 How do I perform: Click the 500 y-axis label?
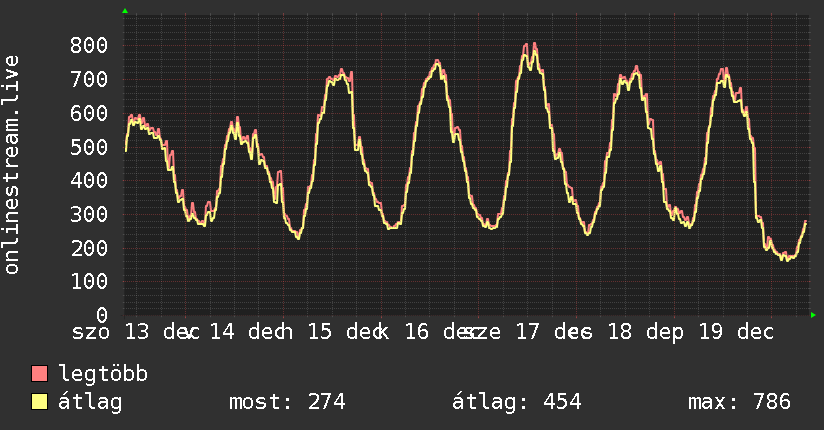pyautogui.click(x=89, y=147)
